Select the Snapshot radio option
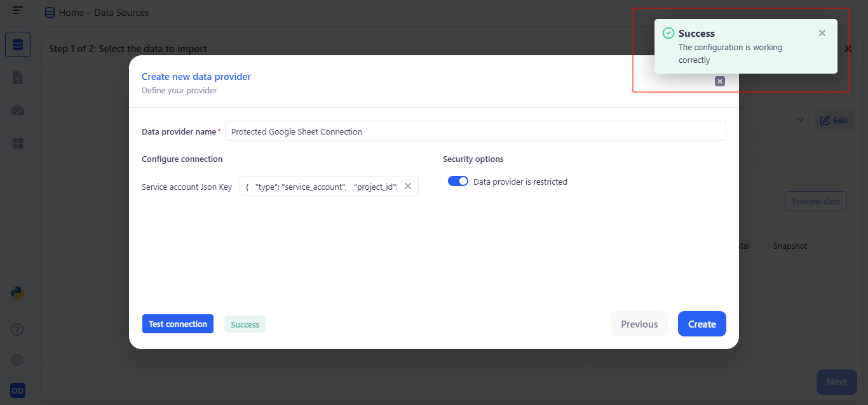Image resolution: width=868 pixels, height=405 pixels. [x=765, y=246]
